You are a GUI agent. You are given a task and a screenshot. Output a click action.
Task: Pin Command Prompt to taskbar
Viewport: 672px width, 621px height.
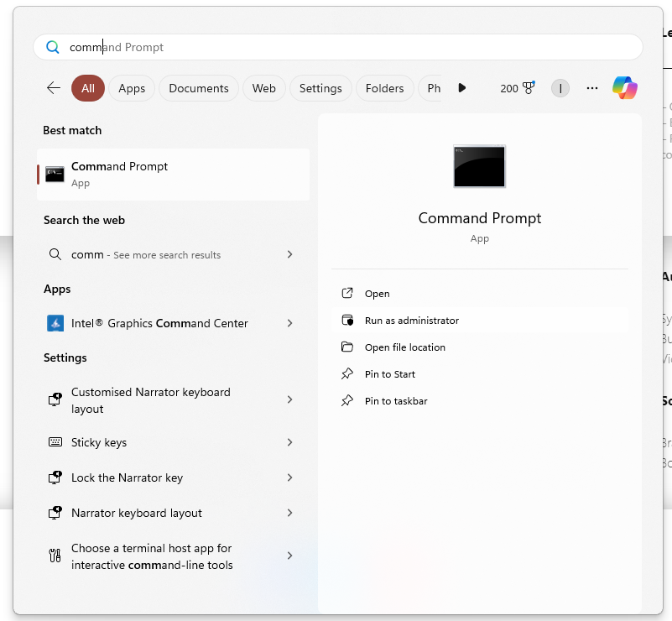click(395, 401)
